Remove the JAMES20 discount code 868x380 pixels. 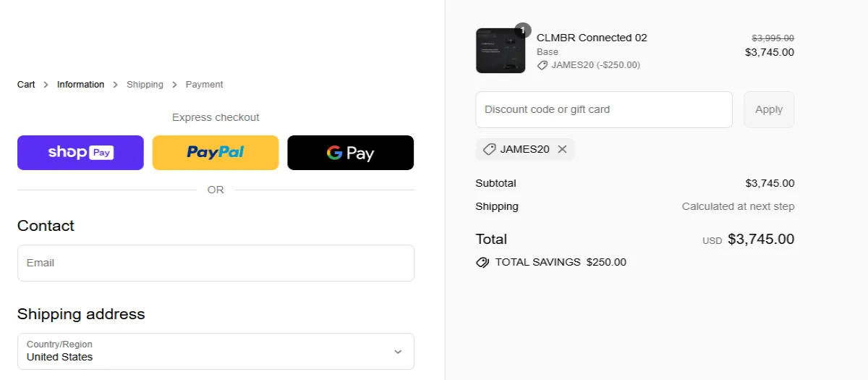tap(562, 149)
